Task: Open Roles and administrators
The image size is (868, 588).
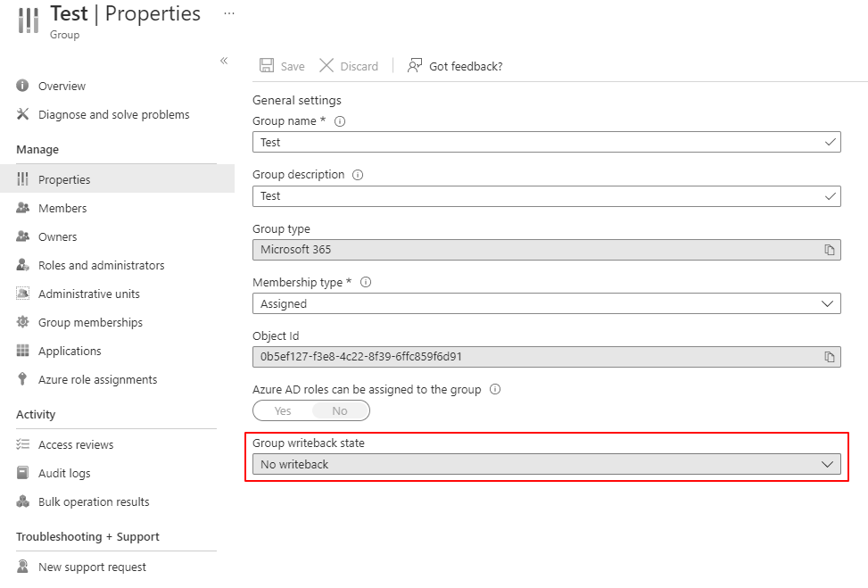Action: 102,265
